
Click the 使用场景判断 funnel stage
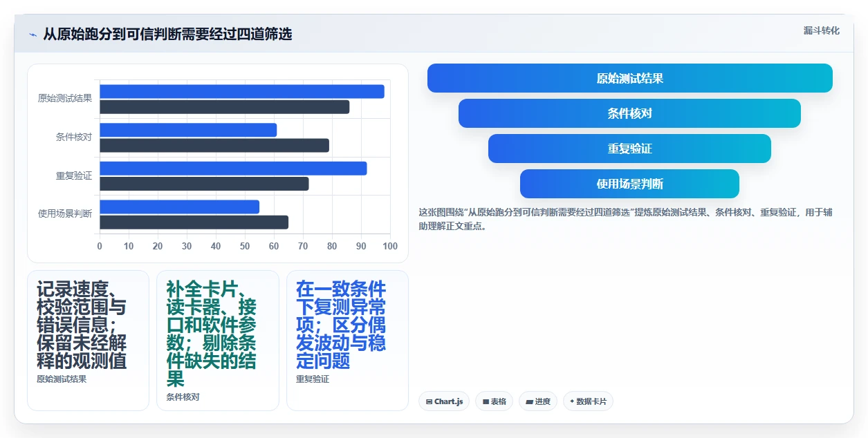coord(629,184)
